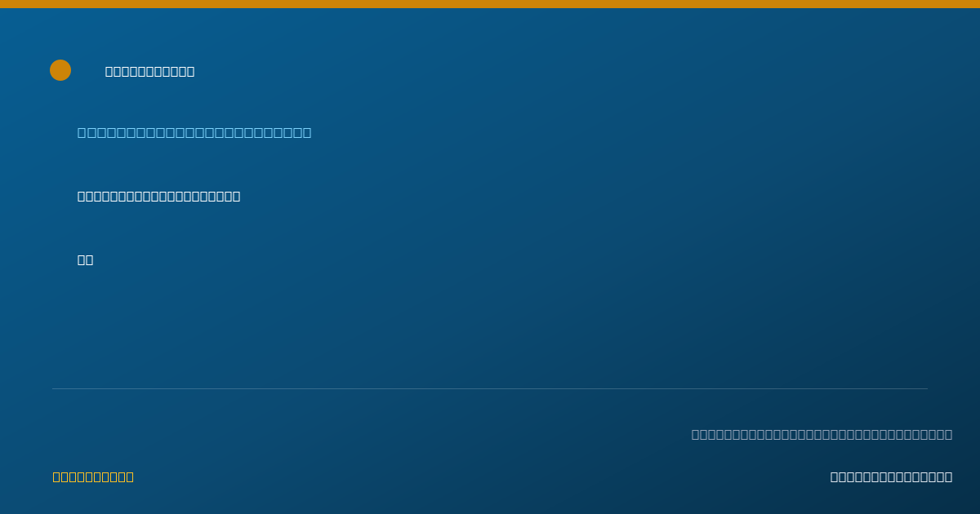Screen dimensions: 980x514
Task: Click the thin horizontal divider line
Action: (490, 388)
